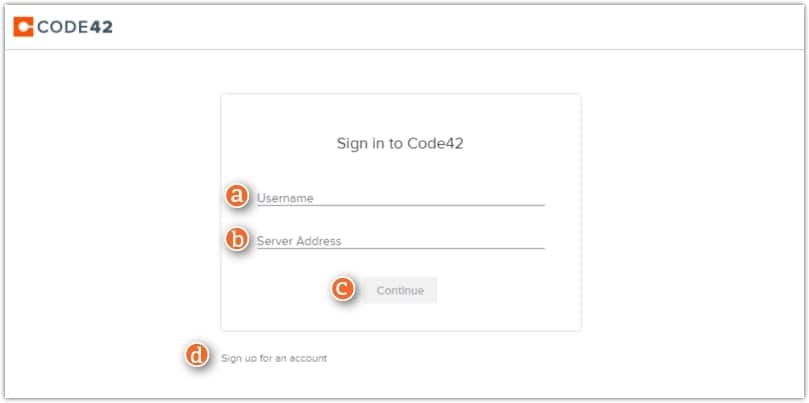
Task: Click the "Sign in to Code42" heading
Action: 400,143
